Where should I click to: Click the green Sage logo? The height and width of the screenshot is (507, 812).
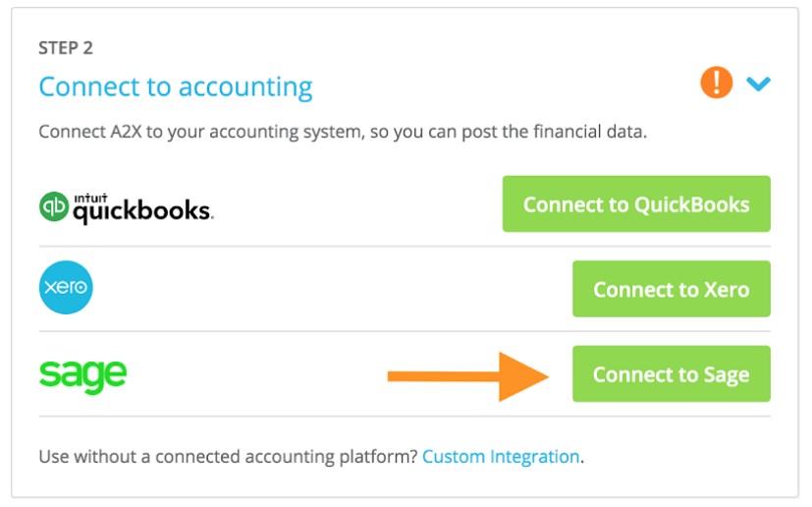click(x=82, y=374)
